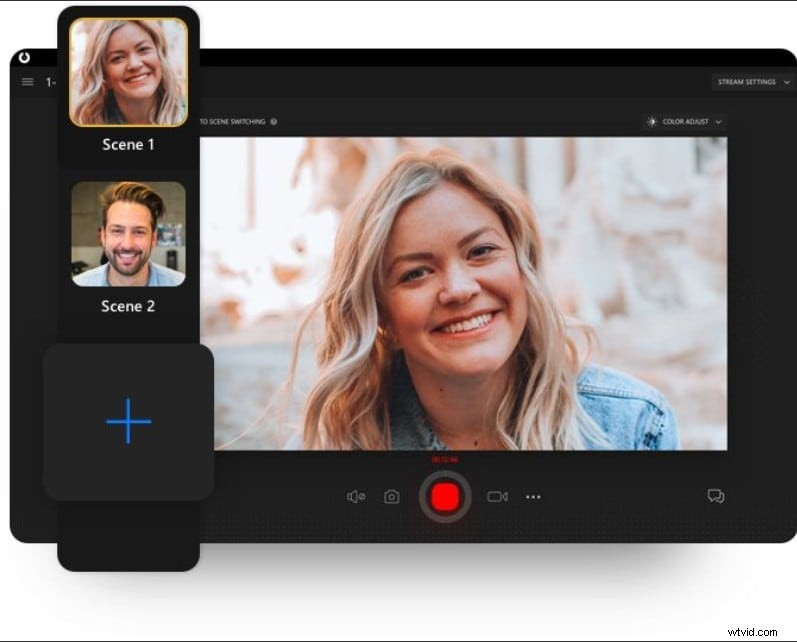
Task: Open the three-dot more options menu
Action: click(x=533, y=497)
